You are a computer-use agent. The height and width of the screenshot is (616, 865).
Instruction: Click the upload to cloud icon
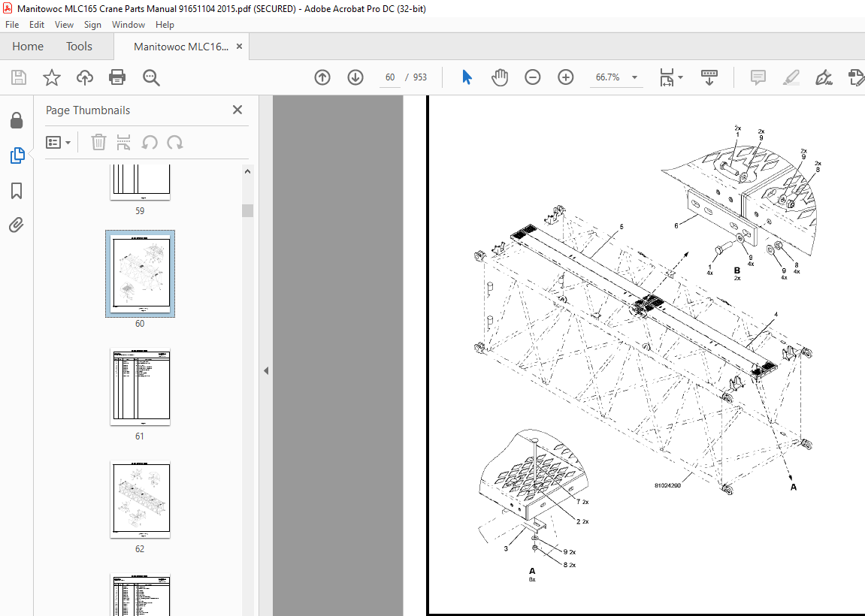tap(84, 77)
